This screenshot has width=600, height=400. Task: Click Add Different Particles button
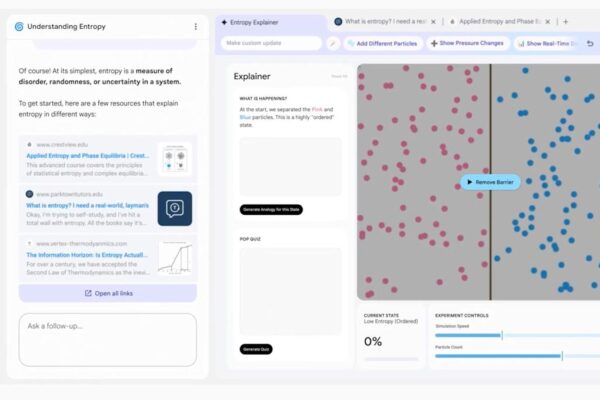point(382,43)
